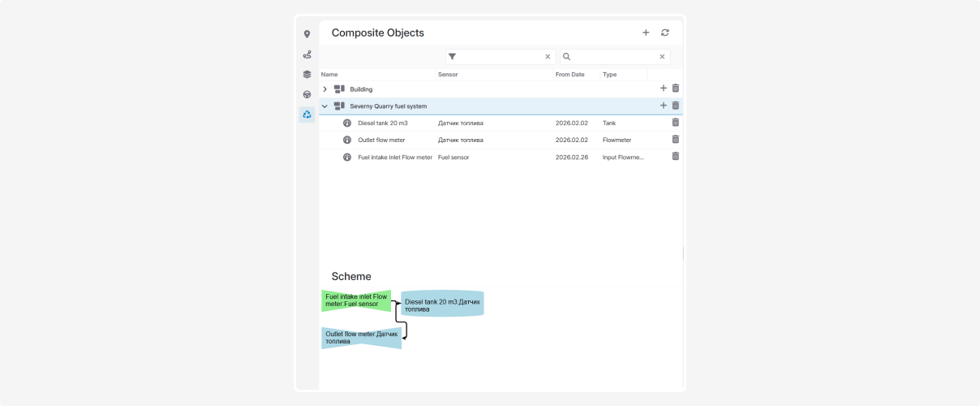Delete the Diesel tank 20 m3 row
The width and height of the screenshot is (980, 406).
click(676, 123)
